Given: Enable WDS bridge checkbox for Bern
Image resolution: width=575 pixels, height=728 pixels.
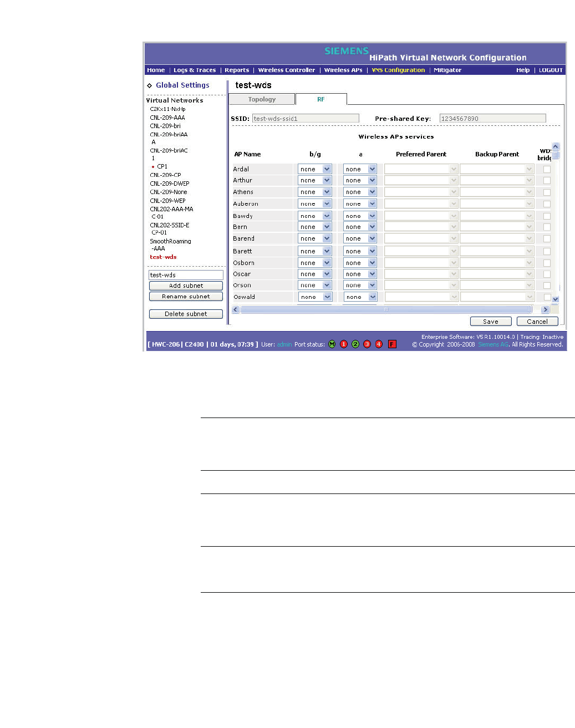Looking at the screenshot, I should click(547, 227).
